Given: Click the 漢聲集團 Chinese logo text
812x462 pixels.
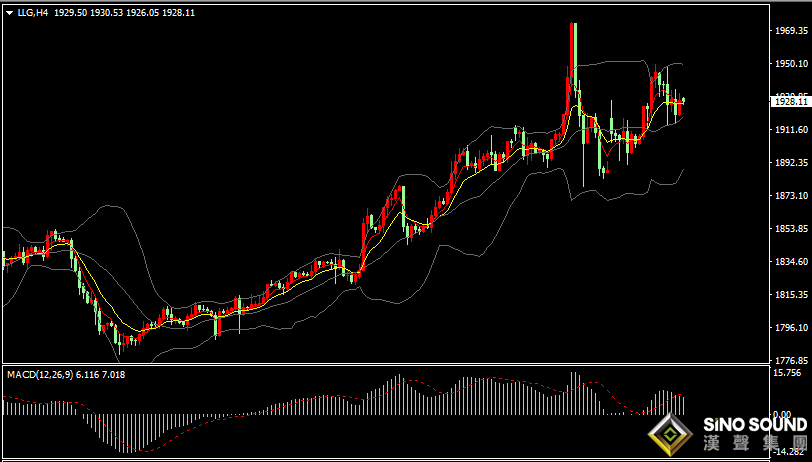Looking at the screenshot, I should click(755, 444).
